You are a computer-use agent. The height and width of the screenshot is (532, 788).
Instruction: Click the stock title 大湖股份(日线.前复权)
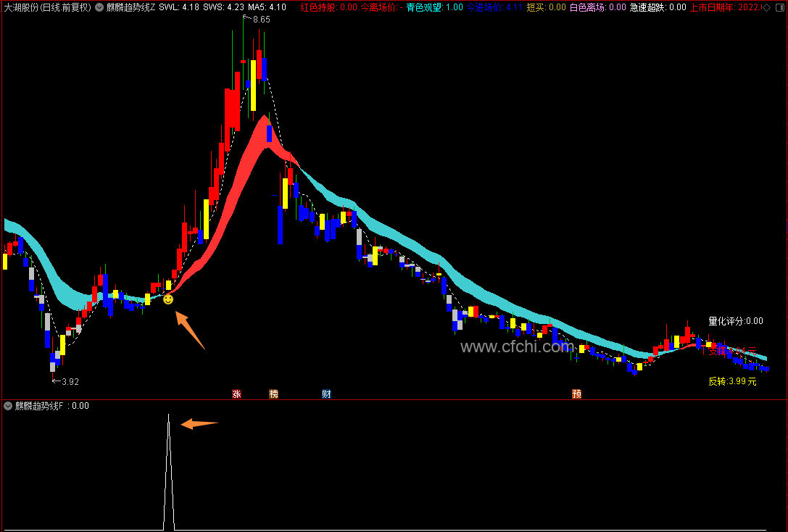(49, 7)
